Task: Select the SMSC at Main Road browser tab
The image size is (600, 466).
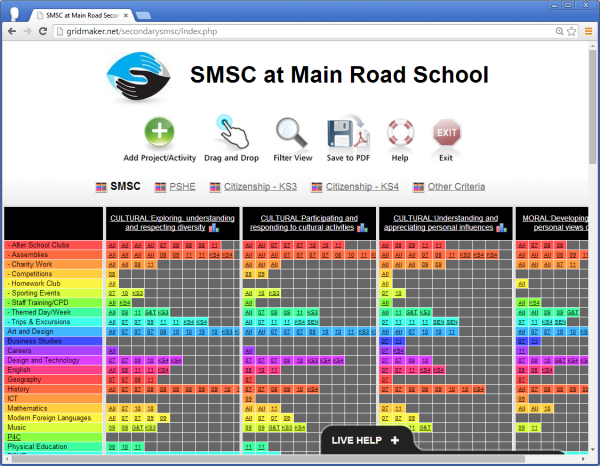Action: pyautogui.click(x=82, y=15)
